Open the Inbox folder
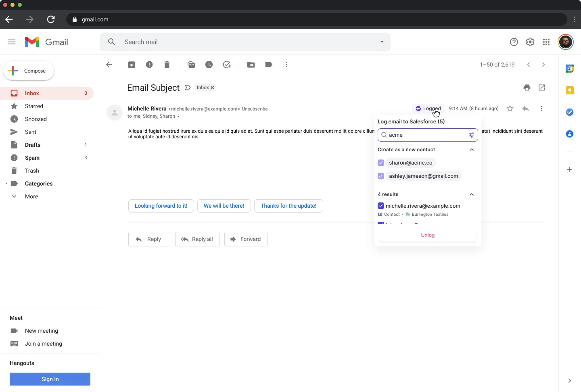 click(47, 93)
